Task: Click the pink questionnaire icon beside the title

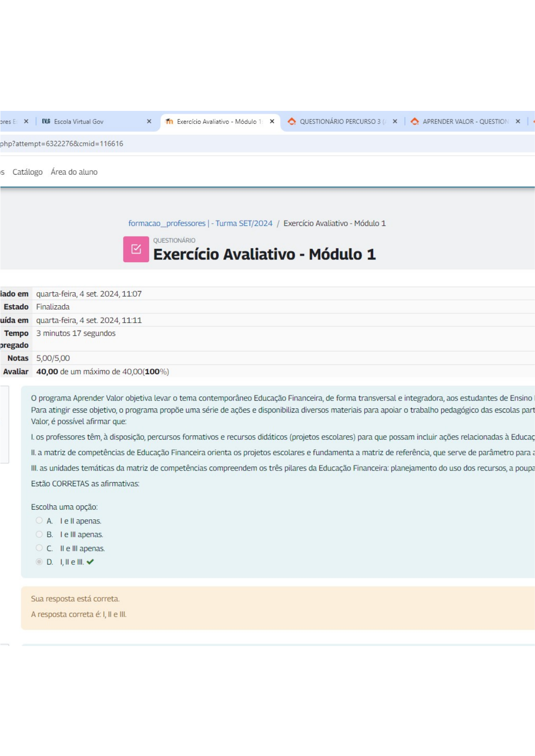Action: [136, 249]
